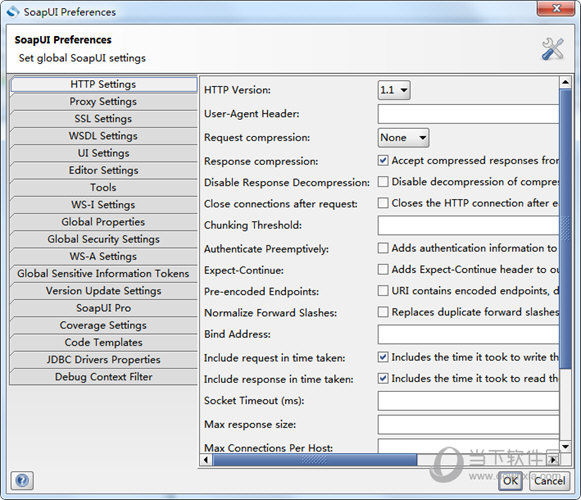Go to WSDL Settings tab

103,136
